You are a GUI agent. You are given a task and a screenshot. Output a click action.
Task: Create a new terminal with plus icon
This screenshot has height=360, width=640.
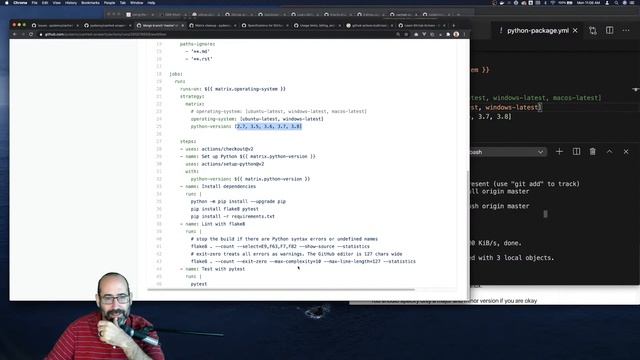pyautogui.click(x=559, y=152)
